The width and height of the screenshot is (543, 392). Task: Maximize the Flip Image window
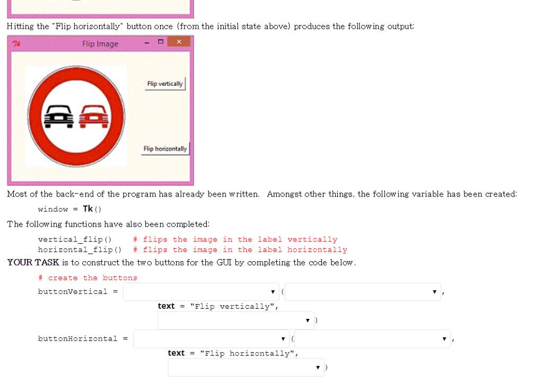point(160,42)
